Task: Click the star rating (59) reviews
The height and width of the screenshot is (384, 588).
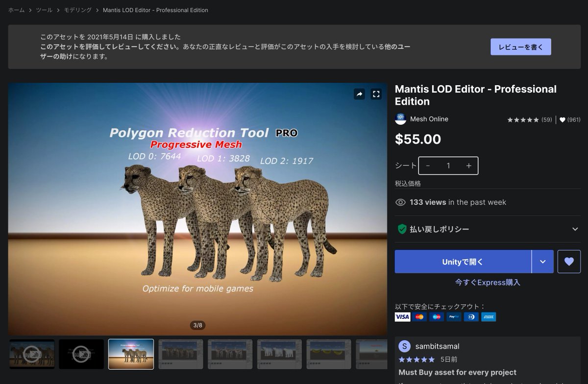Action: 529,120
